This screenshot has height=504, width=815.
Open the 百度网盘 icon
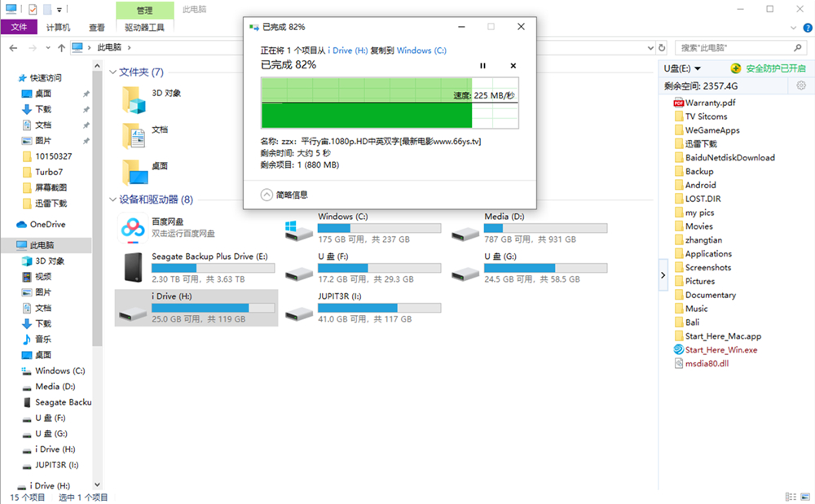click(x=133, y=227)
